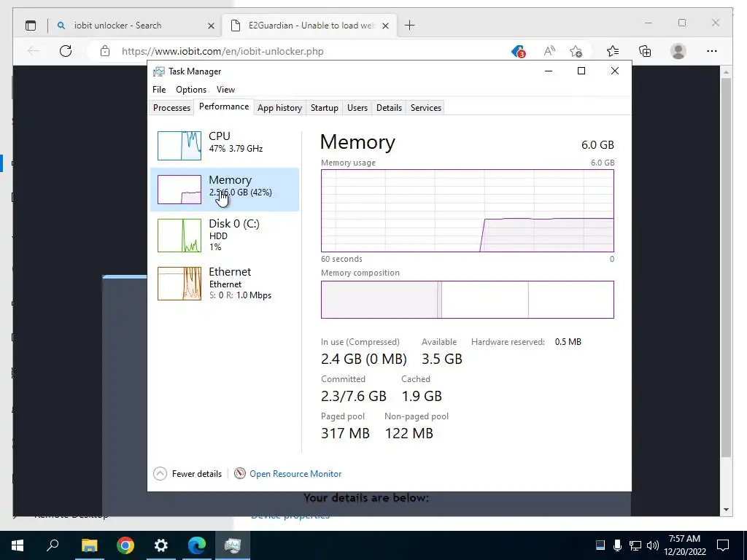This screenshot has height=560, width=747.
Task: Click the microphone tray icon
Action: pos(617,545)
